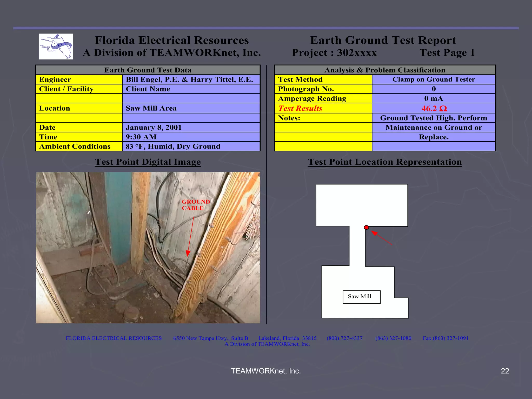Open the test point digital photo
The width and height of the screenshot is (532, 399).
148,248
